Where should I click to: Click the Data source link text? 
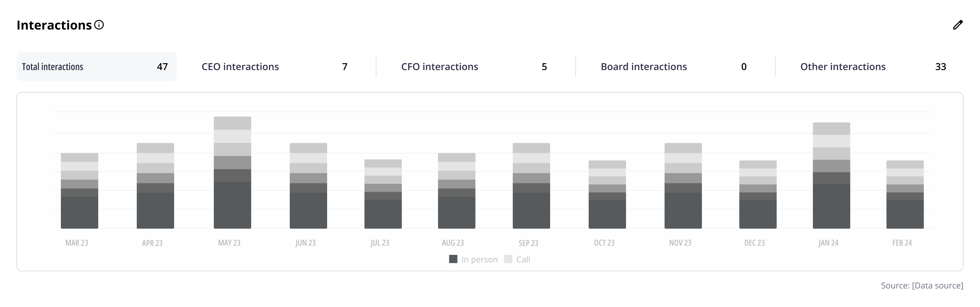(937, 286)
